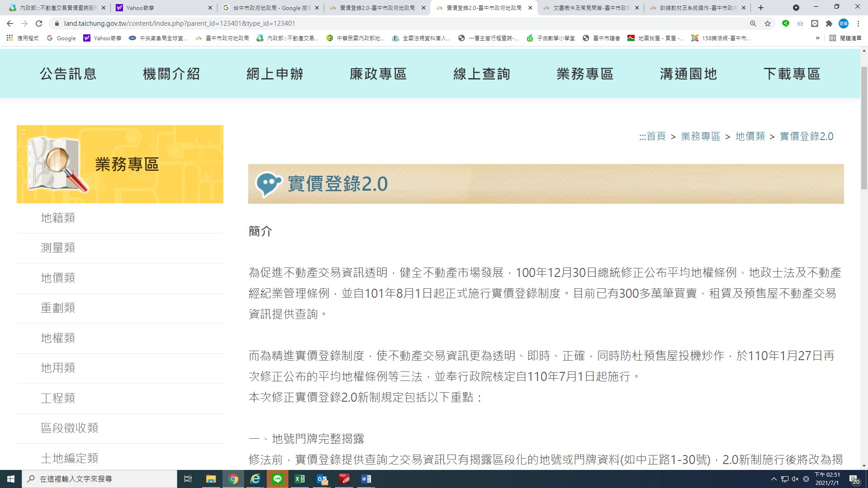Click the 業務專區 sidebar banner image
The height and width of the screenshot is (488, 868).
[x=120, y=164]
